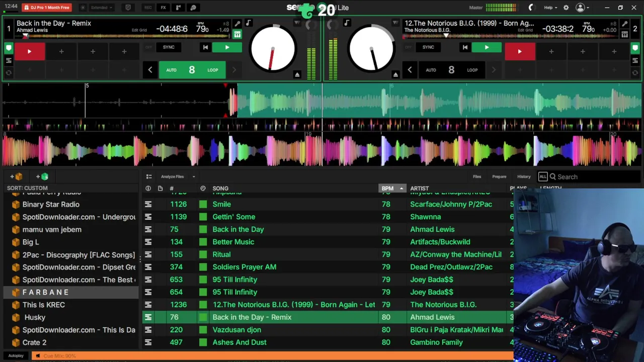
Task: Open the Serato Play headphone icon
Action: tap(193, 8)
